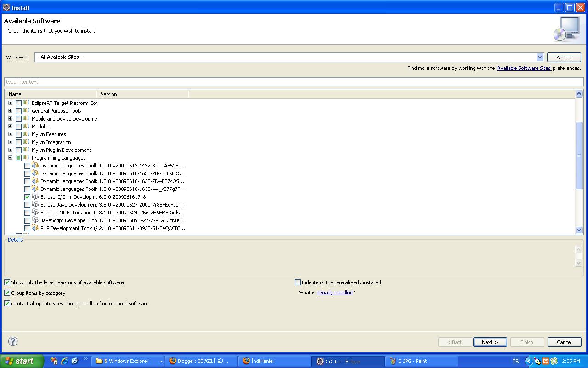Viewport: 588px width, 368px height.
Task: Switch to C/C++ - Eclipse taskbar item
Action: point(348,361)
